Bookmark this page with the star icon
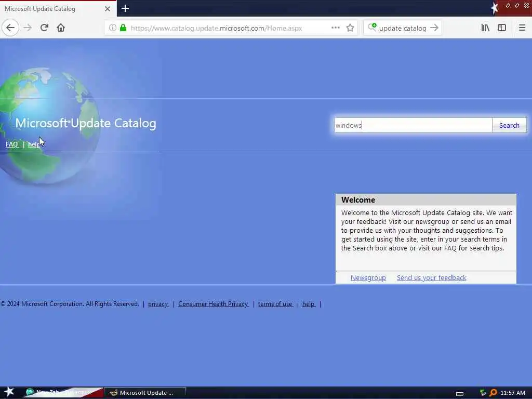The width and height of the screenshot is (532, 399). point(350,28)
